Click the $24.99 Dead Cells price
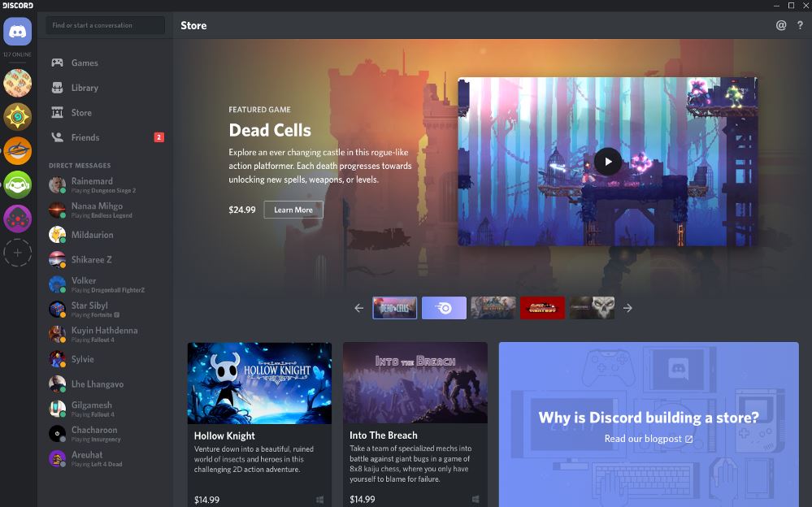The image size is (812, 507). click(242, 210)
